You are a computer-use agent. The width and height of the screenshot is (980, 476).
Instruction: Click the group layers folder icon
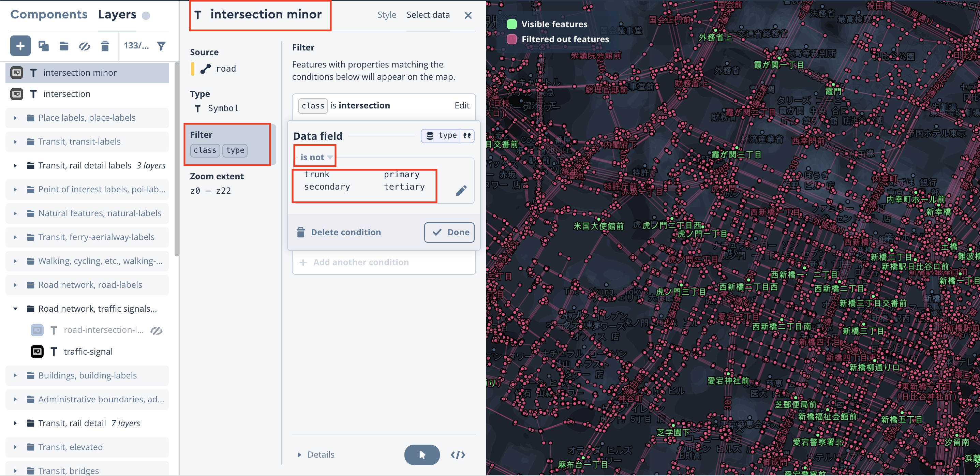pyautogui.click(x=64, y=46)
